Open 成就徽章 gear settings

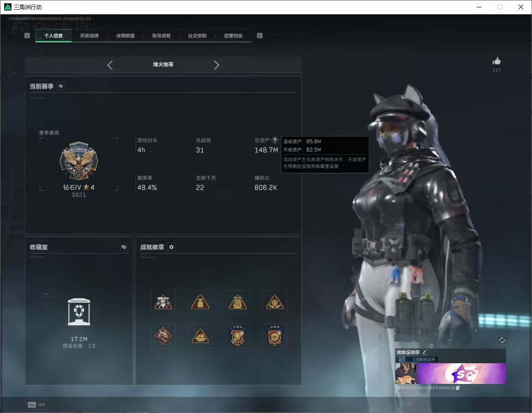click(171, 247)
